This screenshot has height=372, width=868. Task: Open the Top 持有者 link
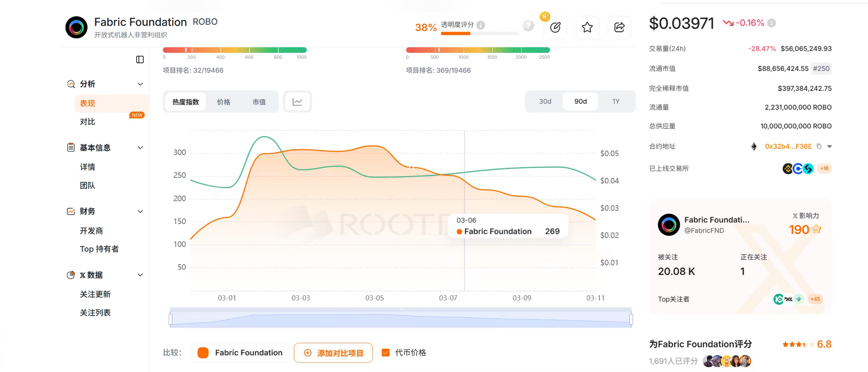99,249
